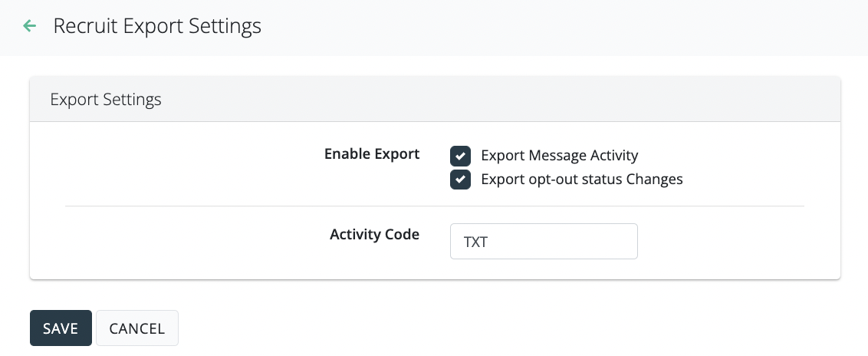Screen dimensions: 868x356
Task: Click the Recruit Export Settings page title
Action: pyautogui.click(x=157, y=26)
